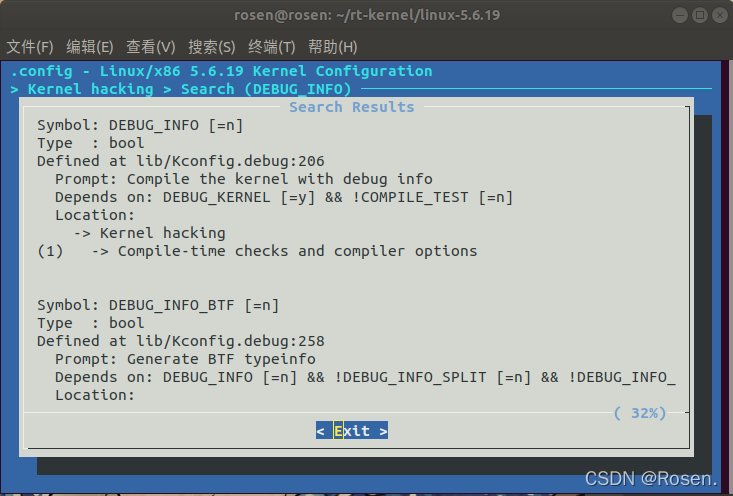Viewport: 733px width, 496px height.
Task: Click Defined at lib/Kconfig.debug:258
Action: 180,341
